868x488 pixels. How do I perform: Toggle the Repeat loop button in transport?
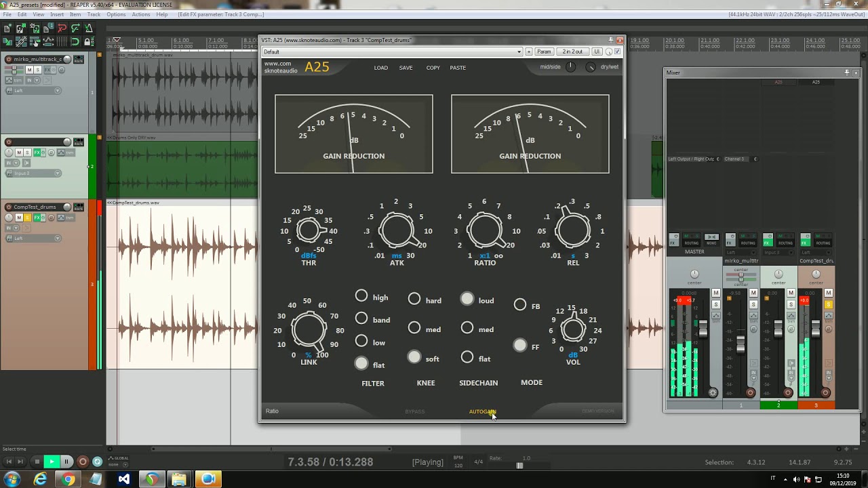(x=97, y=462)
